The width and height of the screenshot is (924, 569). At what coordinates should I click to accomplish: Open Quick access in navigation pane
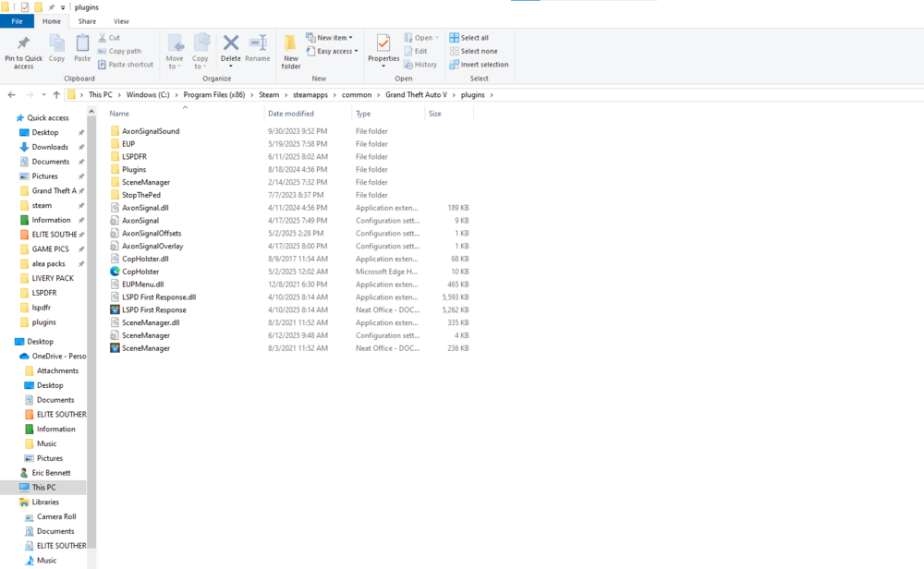(47, 118)
